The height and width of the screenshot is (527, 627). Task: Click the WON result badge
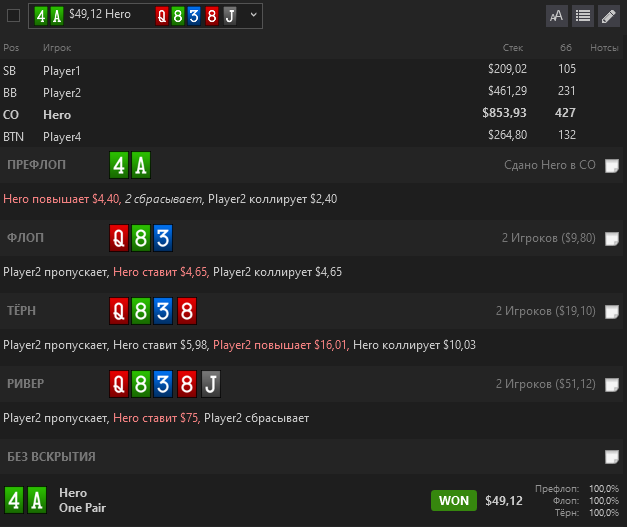point(453,500)
